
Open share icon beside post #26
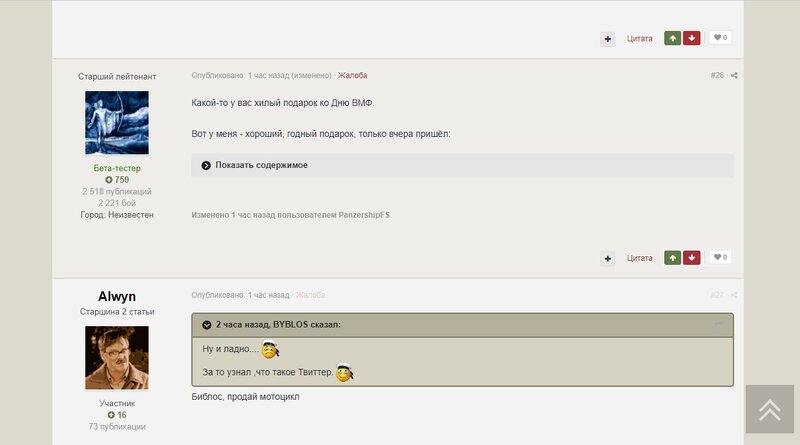[x=734, y=76]
